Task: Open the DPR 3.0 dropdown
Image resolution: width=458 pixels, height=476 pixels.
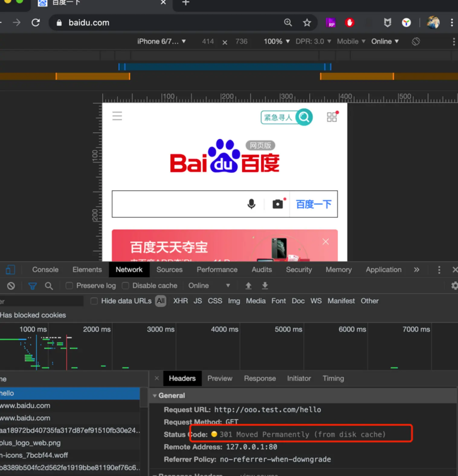Action: [313, 41]
